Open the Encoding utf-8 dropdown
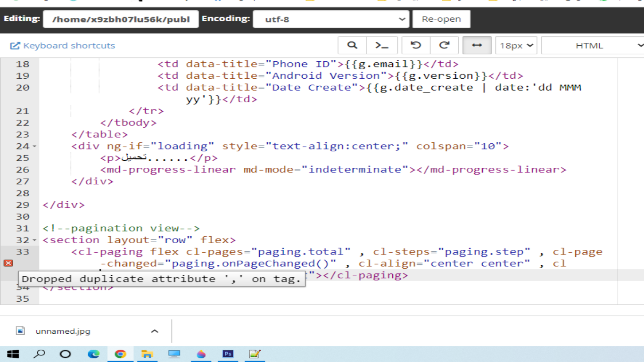The height and width of the screenshot is (362, 644). (x=330, y=19)
